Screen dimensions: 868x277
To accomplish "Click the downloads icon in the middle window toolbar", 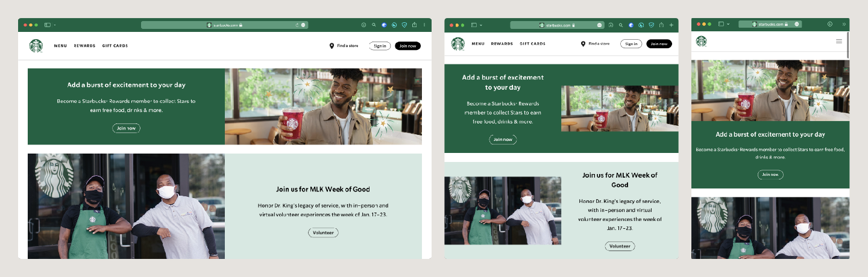I will pos(611,25).
